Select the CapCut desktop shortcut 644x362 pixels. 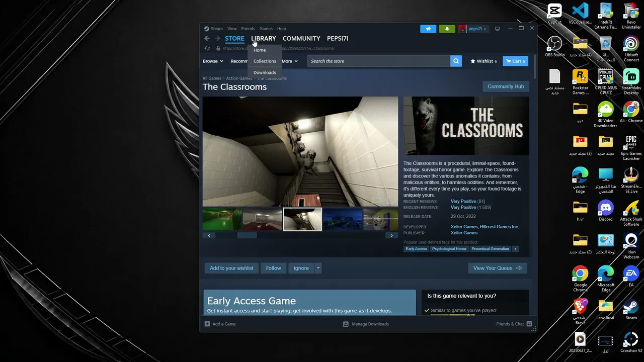(x=555, y=14)
